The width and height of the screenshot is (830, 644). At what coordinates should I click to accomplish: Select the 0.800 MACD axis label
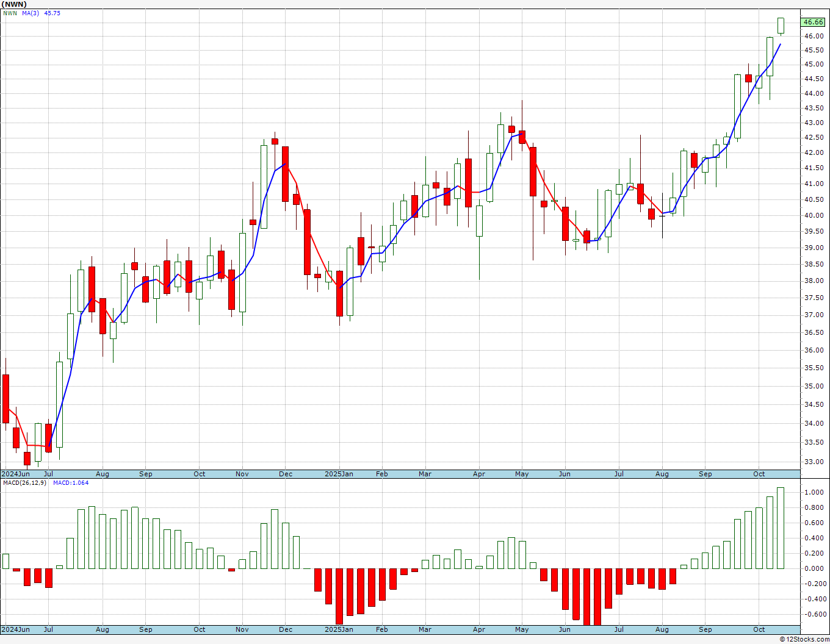(x=814, y=507)
